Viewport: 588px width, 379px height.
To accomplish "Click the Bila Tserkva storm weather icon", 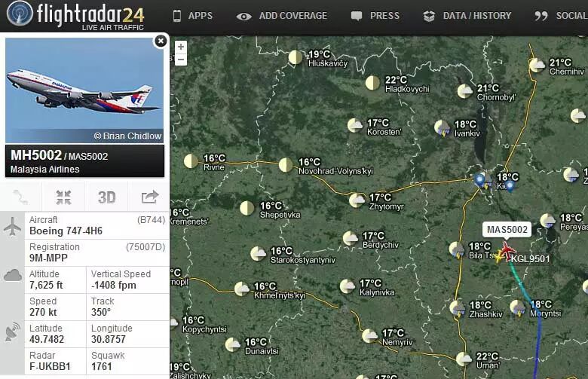I will click(x=457, y=250).
